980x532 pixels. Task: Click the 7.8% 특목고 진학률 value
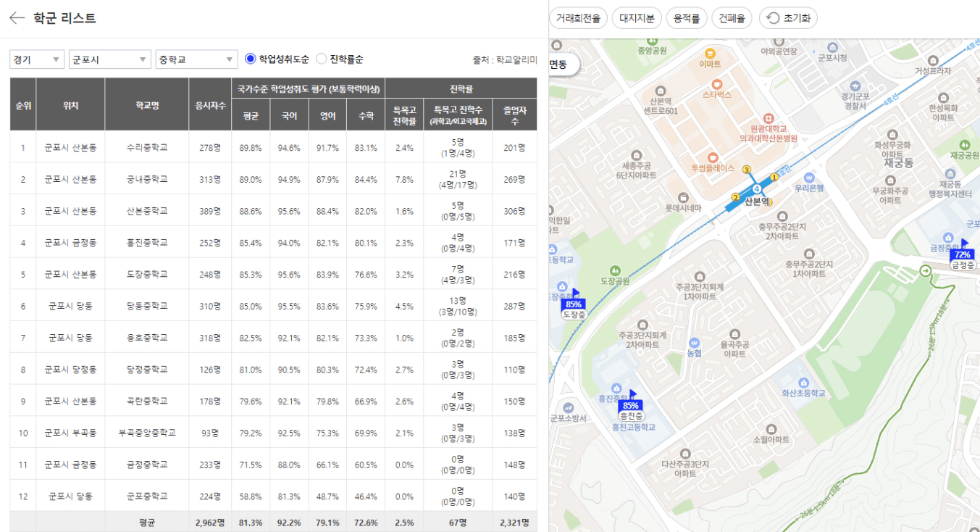pyautogui.click(x=404, y=180)
